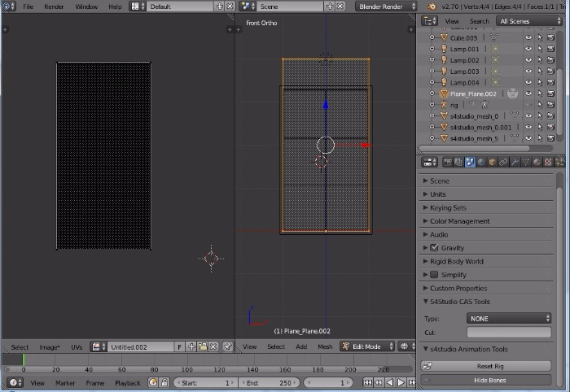Viewport: 570px width, 392px height.
Task: Open the File menu
Action: [x=28, y=7]
